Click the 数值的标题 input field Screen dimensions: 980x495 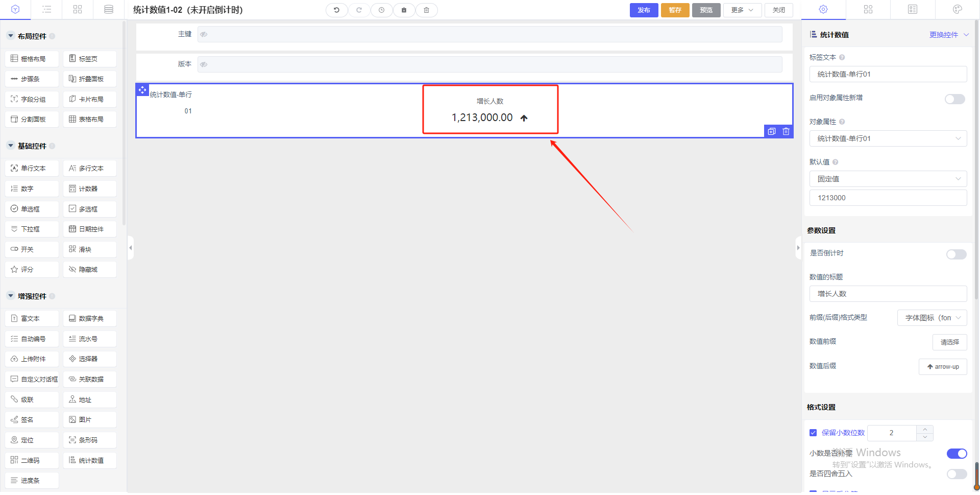888,294
